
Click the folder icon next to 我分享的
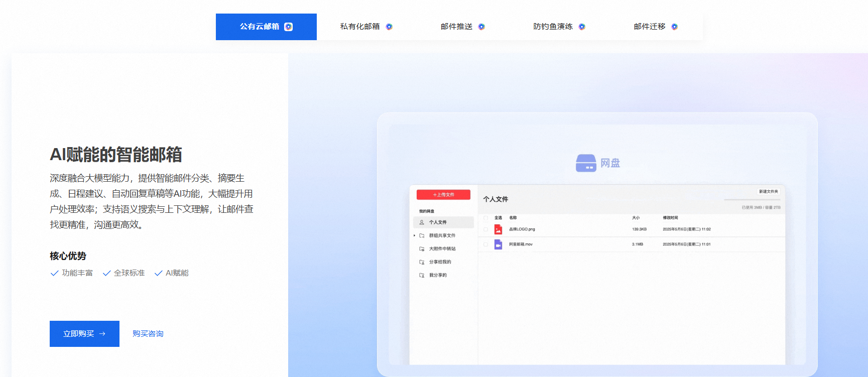pos(422,275)
